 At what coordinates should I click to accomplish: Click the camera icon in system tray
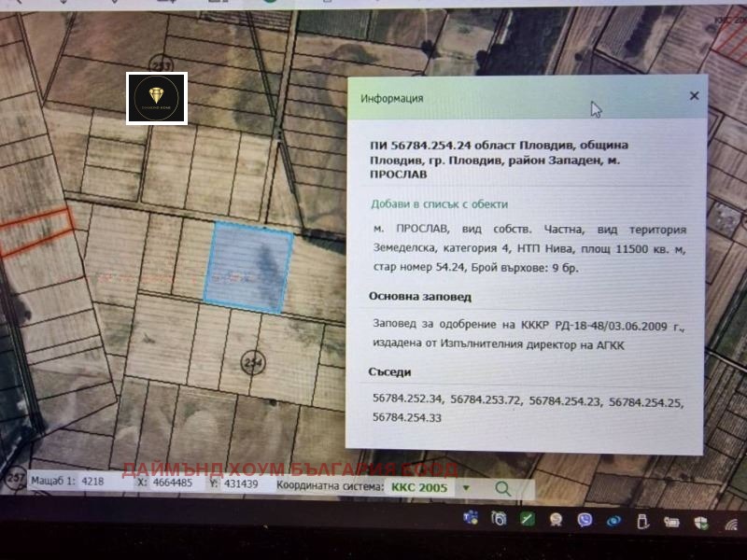coord(500,519)
